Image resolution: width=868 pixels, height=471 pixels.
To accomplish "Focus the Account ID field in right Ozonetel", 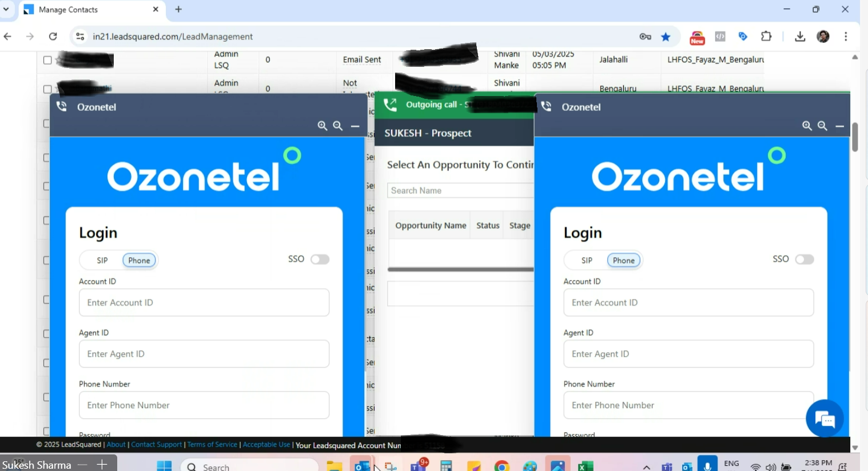I will 688,302.
